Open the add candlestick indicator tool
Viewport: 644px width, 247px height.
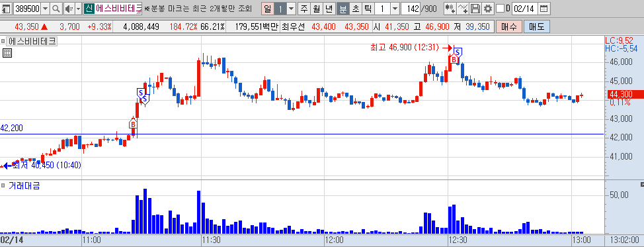click(450, 8)
